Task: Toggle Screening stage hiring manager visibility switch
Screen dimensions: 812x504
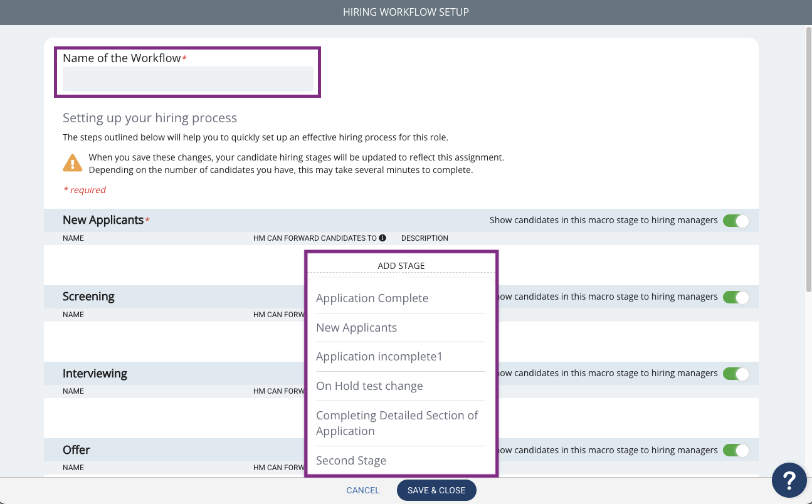Action: 736,297
